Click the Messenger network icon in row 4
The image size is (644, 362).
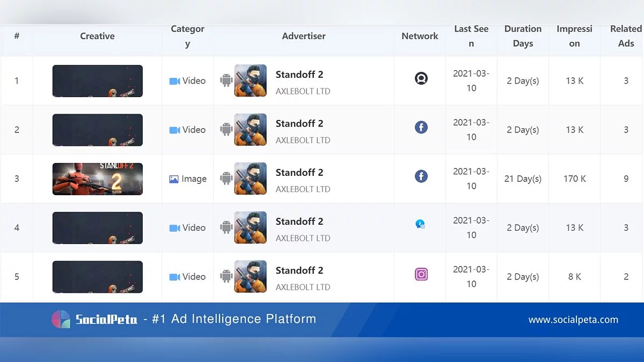click(x=420, y=224)
